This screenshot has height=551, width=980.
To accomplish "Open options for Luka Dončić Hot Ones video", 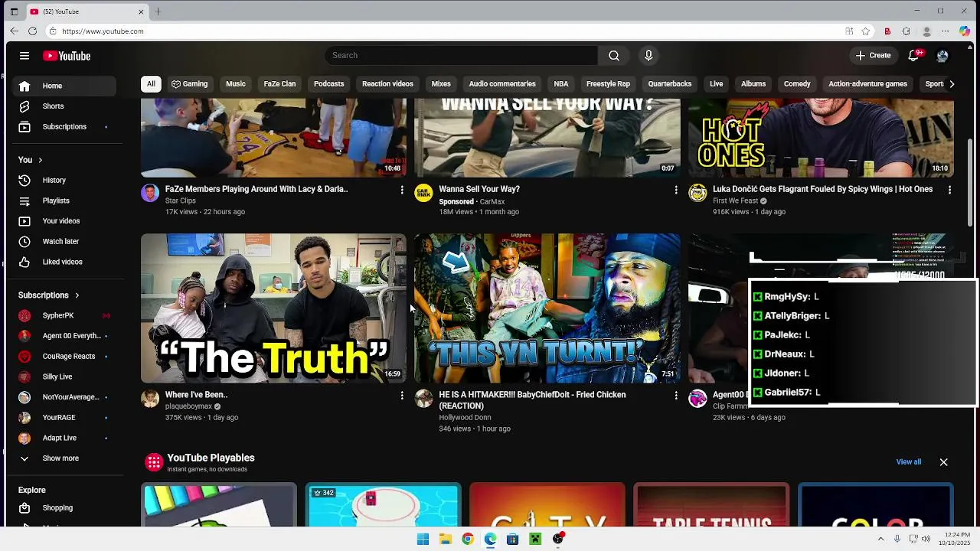I will click(x=950, y=190).
